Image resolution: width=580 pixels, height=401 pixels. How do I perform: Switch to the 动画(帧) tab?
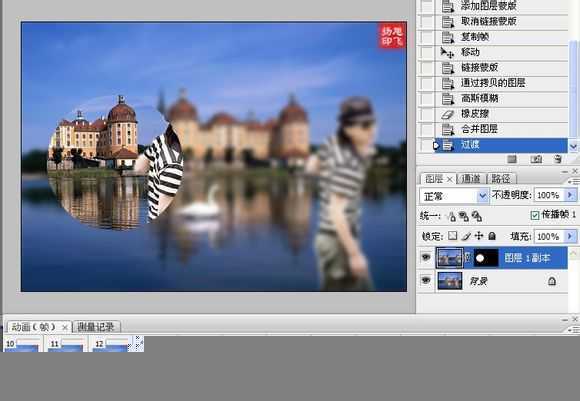coord(33,327)
